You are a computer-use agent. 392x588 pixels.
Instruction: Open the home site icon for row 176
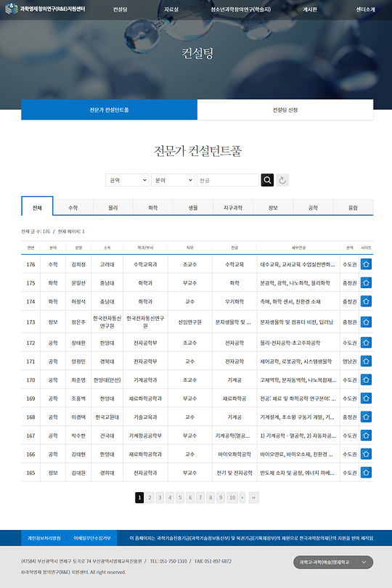point(366,264)
